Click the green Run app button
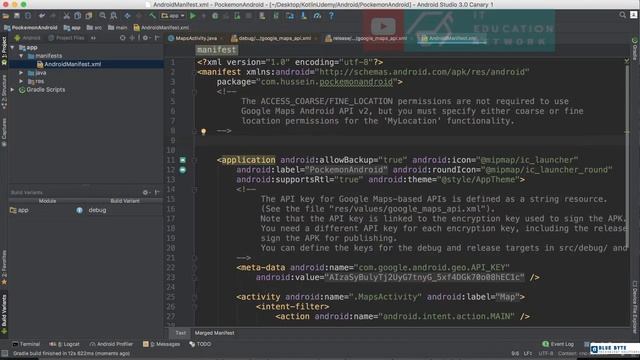This screenshot has width=640, height=360. (x=193, y=16)
